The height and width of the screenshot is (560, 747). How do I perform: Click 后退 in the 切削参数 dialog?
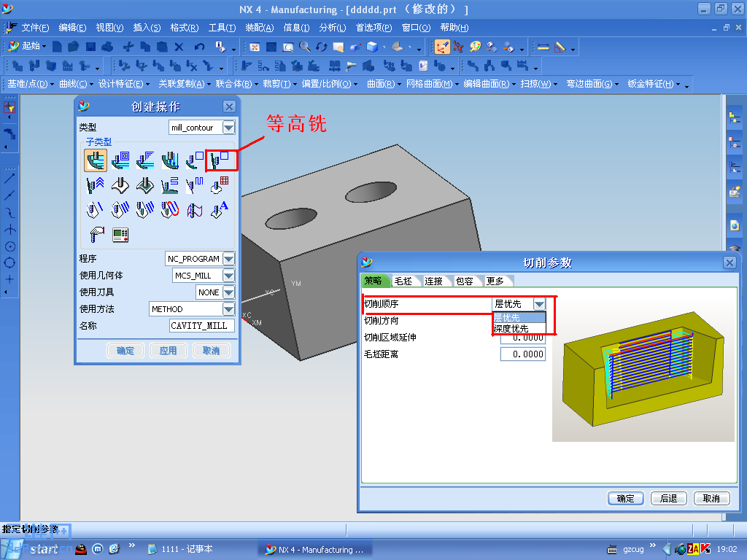tap(668, 498)
